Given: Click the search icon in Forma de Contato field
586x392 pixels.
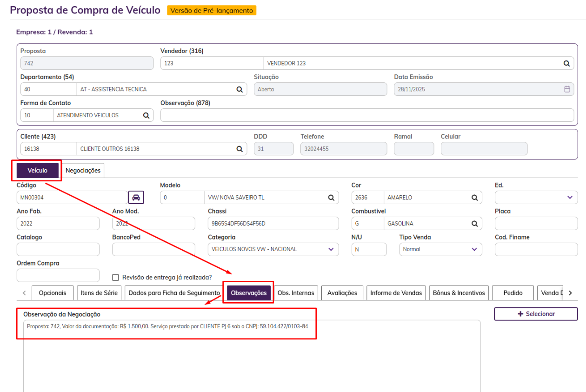Looking at the screenshot, I should click(x=146, y=115).
